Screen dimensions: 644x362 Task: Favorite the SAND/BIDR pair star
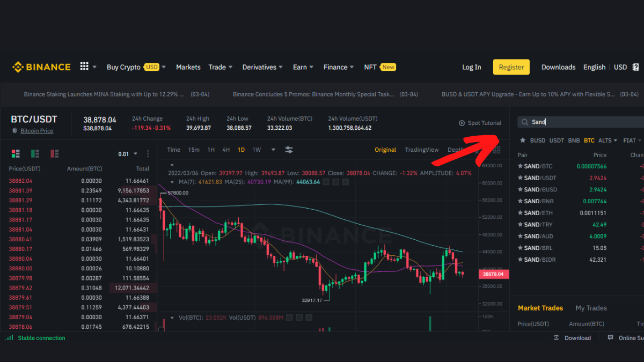tap(520, 260)
